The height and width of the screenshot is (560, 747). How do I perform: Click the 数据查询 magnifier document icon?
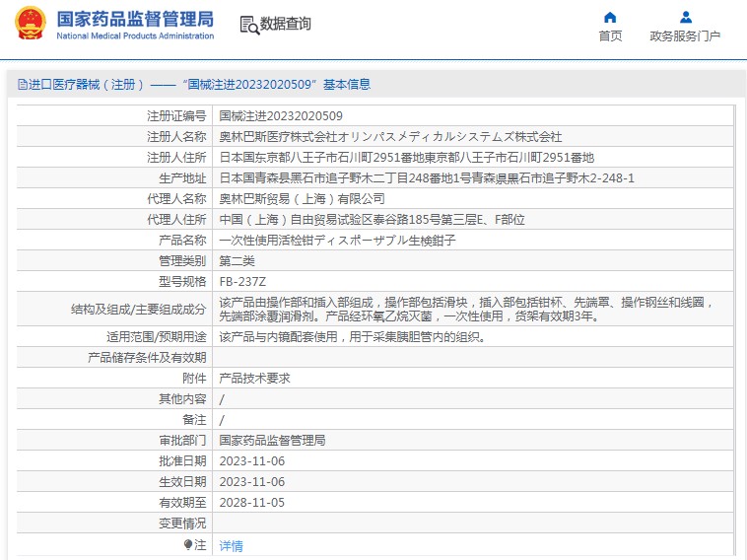click(x=248, y=25)
